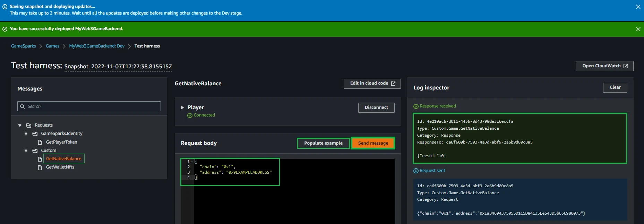Click the Requests folder icon
Viewport: 644px width, 224px height.
pos(29,125)
